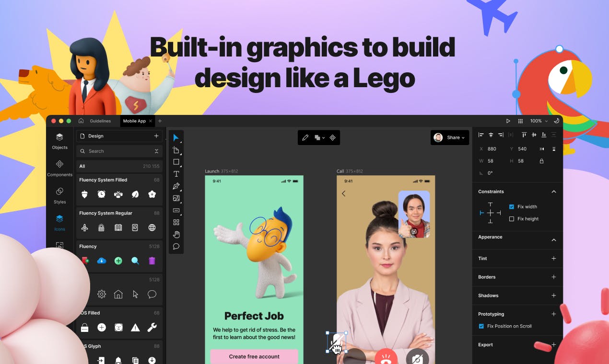609x364 pixels.
Task: Click align horizontal centers icon
Action: tap(491, 135)
